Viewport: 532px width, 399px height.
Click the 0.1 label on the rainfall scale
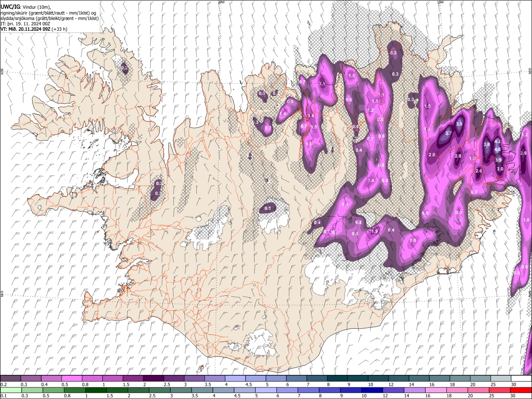click(4, 396)
